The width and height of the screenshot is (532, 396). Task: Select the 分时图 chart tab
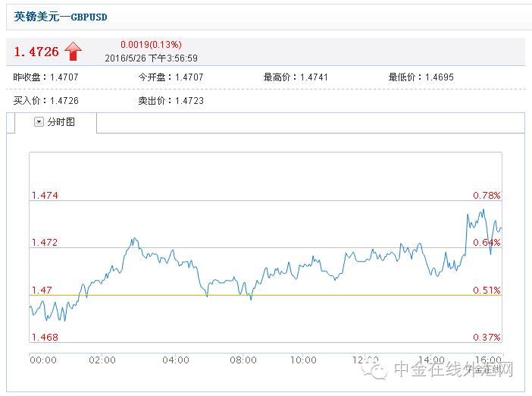(55, 122)
